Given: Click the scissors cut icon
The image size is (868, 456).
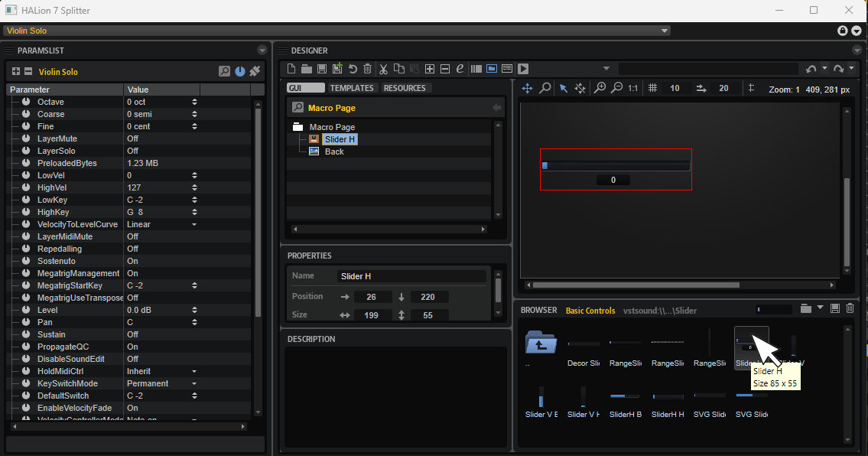Looking at the screenshot, I should [x=385, y=69].
